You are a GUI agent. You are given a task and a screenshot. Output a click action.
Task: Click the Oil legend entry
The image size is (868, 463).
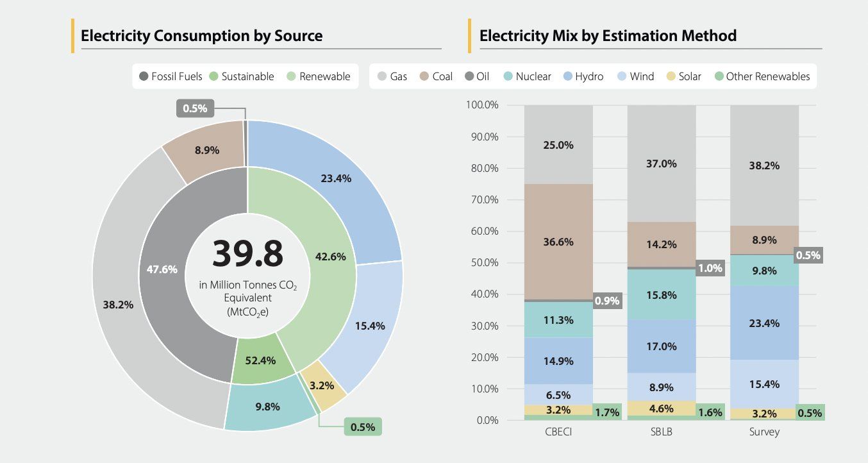click(x=476, y=77)
